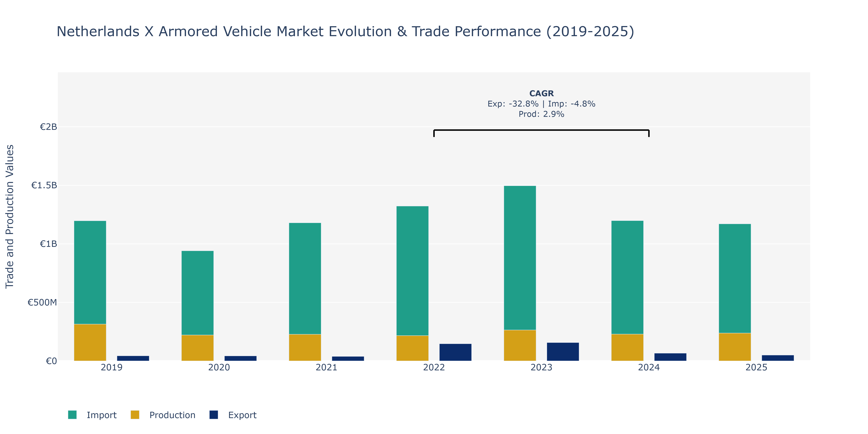Toggle the Production legend entry

tap(163, 415)
